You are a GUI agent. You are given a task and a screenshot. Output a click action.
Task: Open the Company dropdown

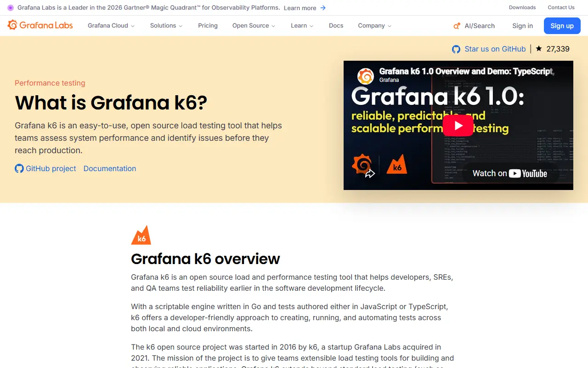375,26
